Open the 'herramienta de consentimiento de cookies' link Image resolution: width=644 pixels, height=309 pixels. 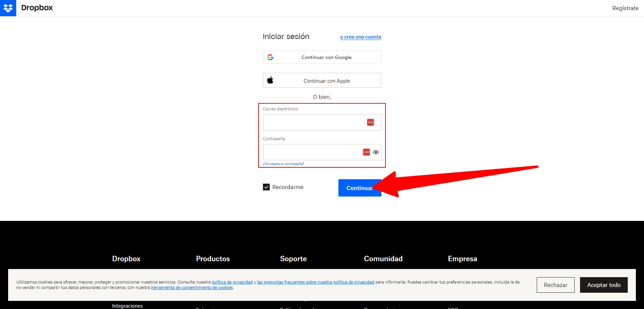click(192, 287)
